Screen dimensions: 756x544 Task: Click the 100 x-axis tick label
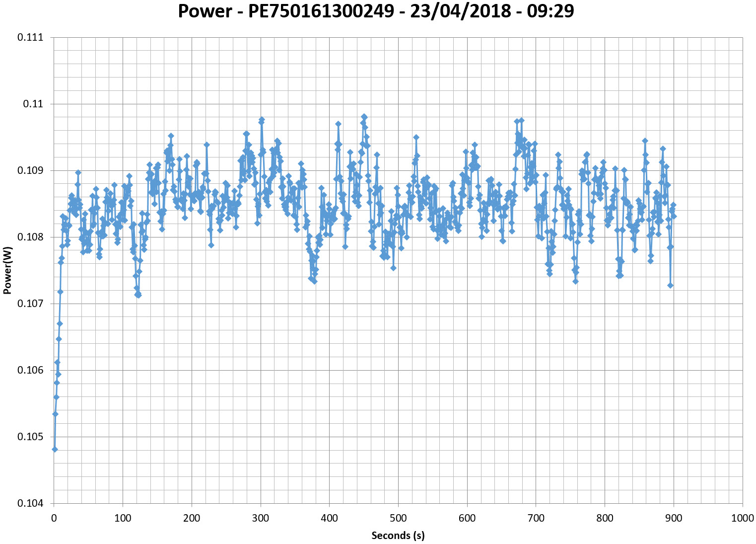click(123, 518)
